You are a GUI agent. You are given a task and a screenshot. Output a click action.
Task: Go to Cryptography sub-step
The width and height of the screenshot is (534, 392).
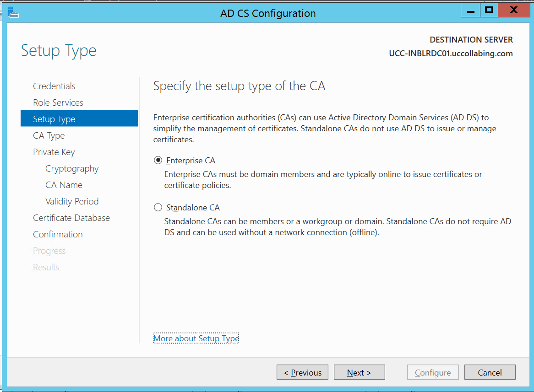(72, 168)
